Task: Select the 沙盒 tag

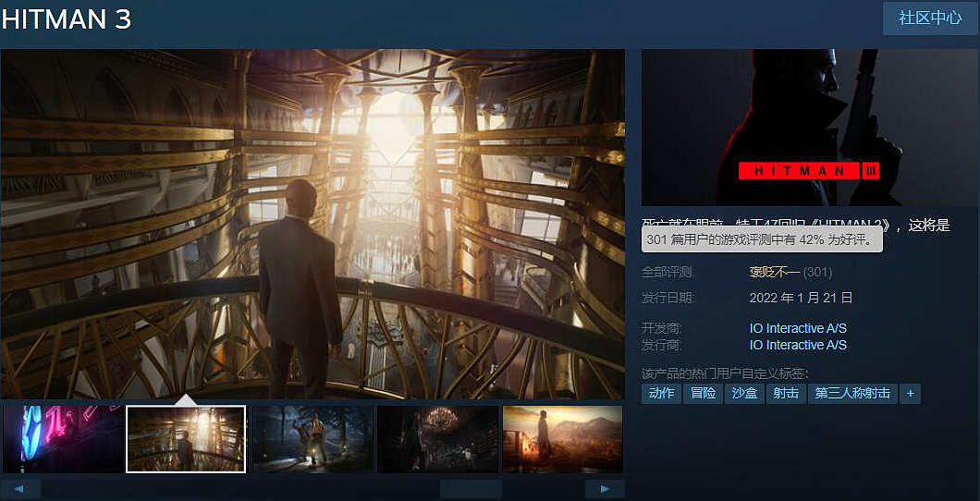Action: point(744,394)
